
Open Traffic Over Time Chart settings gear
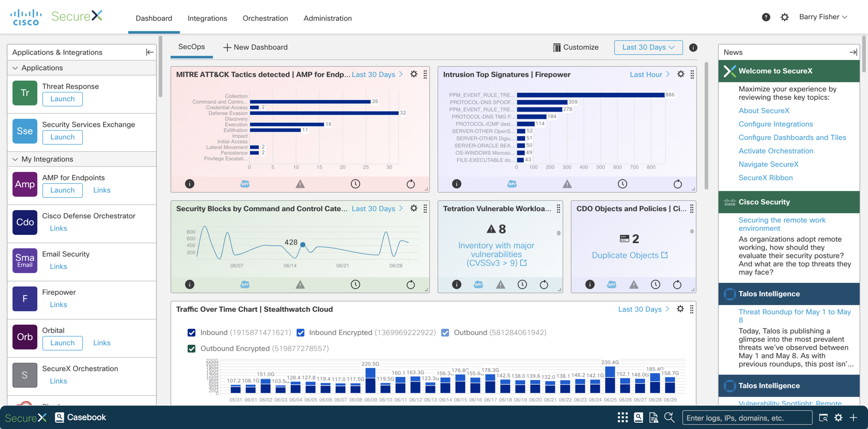[680, 309]
